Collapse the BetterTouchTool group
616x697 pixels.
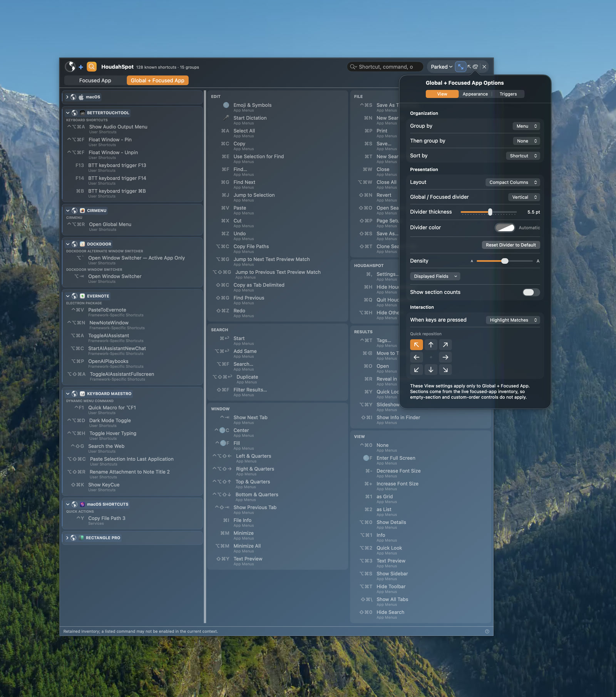[x=68, y=113]
